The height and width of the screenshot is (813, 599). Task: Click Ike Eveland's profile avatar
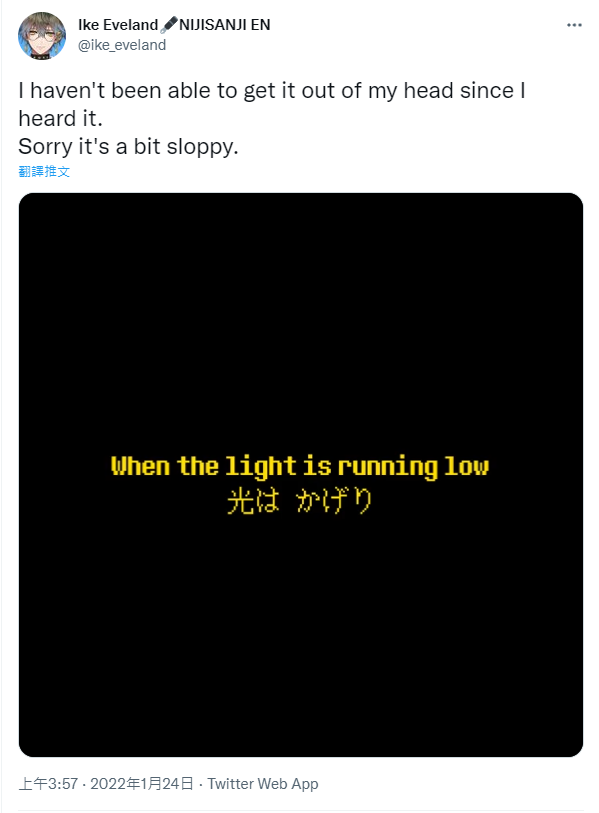[x=42, y=36]
